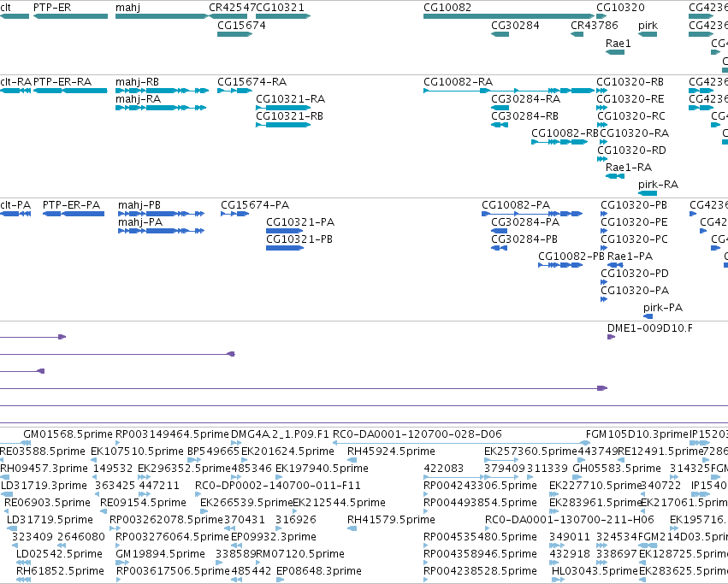Select protein mahj-PB label
The width and height of the screenshot is (728, 584).
click(139, 204)
